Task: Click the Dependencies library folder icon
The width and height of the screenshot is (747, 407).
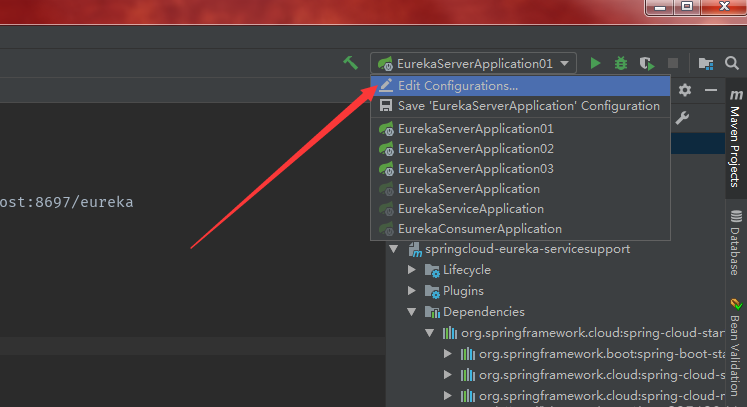Action: pos(432,312)
